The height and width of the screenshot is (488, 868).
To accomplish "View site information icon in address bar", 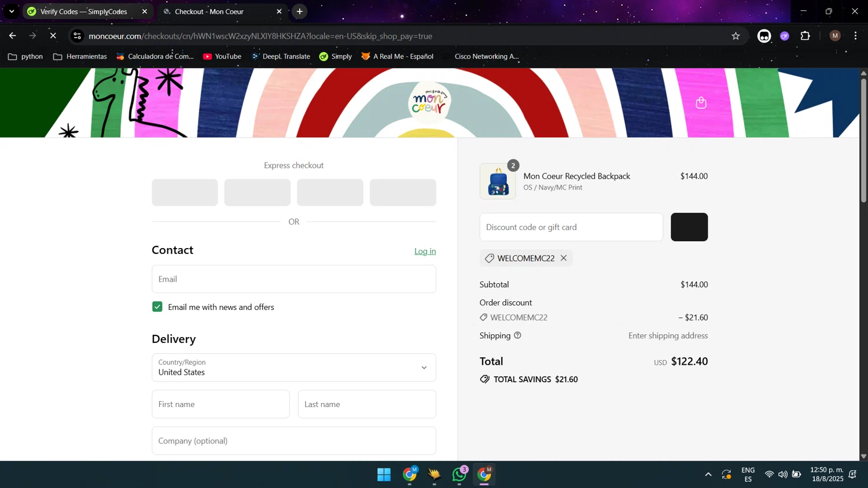I will [x=77, y=36].
